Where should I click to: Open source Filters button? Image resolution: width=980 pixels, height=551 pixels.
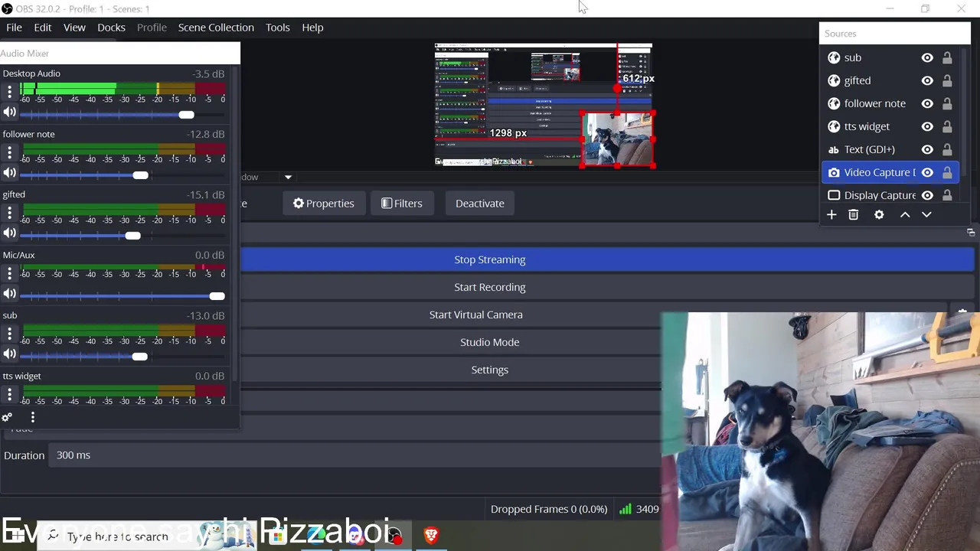click(402, 204)
